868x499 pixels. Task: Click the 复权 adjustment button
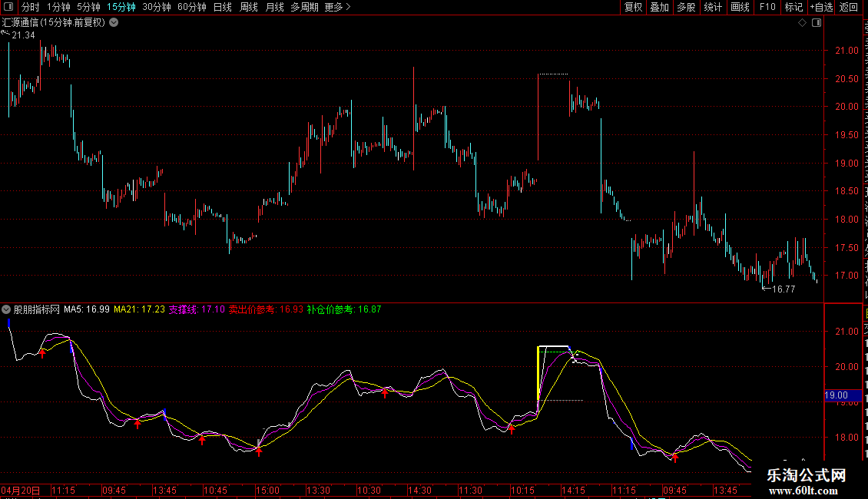(x=633, y=7)
